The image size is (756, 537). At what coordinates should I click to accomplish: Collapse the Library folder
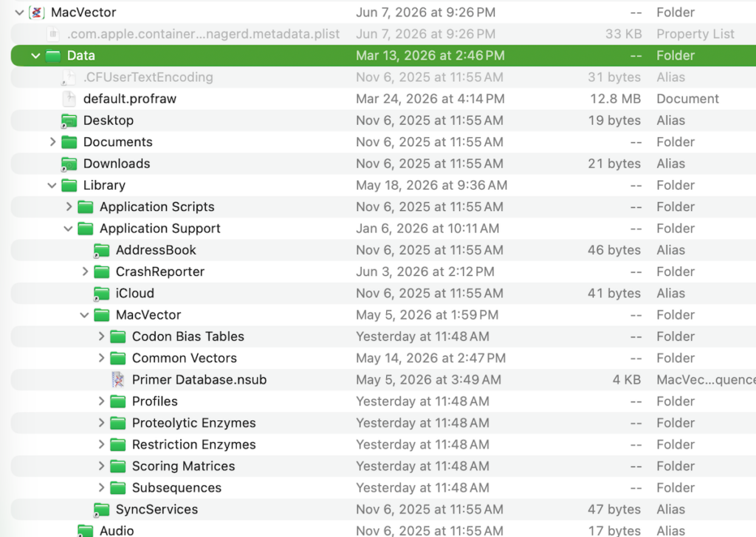52,185
